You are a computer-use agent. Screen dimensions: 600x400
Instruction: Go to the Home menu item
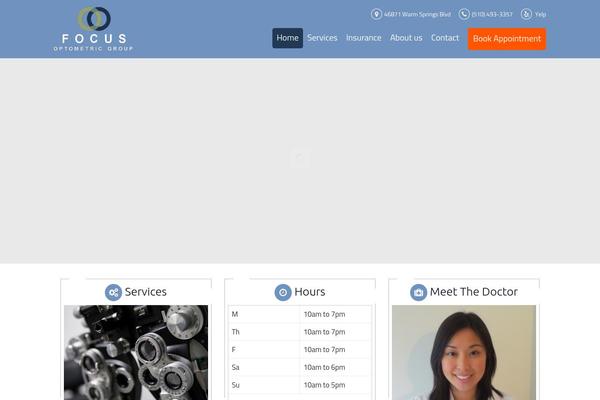click(x=287, y=38)
